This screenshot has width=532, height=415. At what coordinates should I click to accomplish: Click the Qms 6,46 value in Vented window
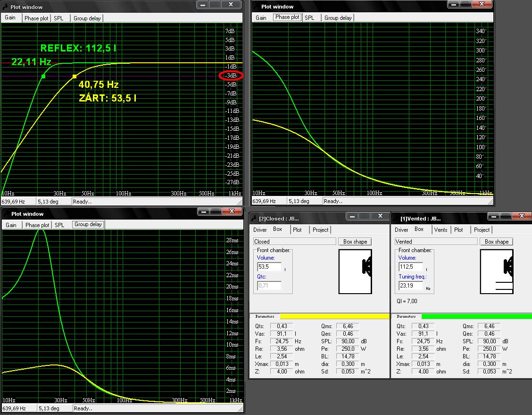point(489,326)
